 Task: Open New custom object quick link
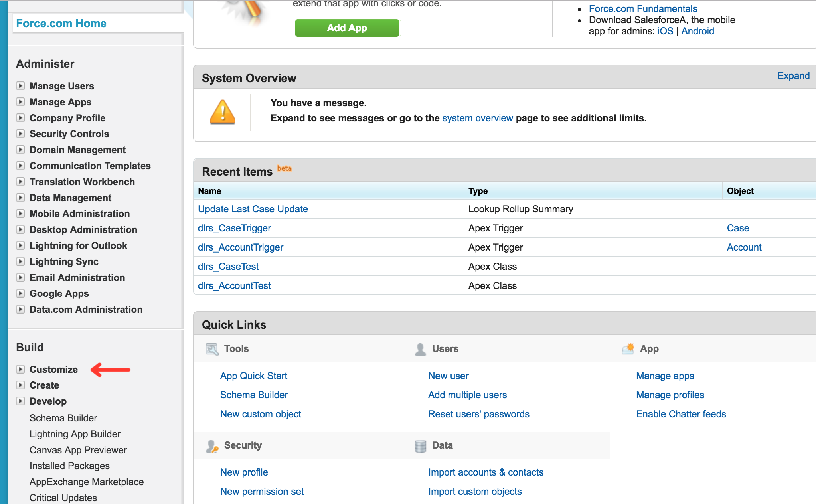(x=261, y=414)
